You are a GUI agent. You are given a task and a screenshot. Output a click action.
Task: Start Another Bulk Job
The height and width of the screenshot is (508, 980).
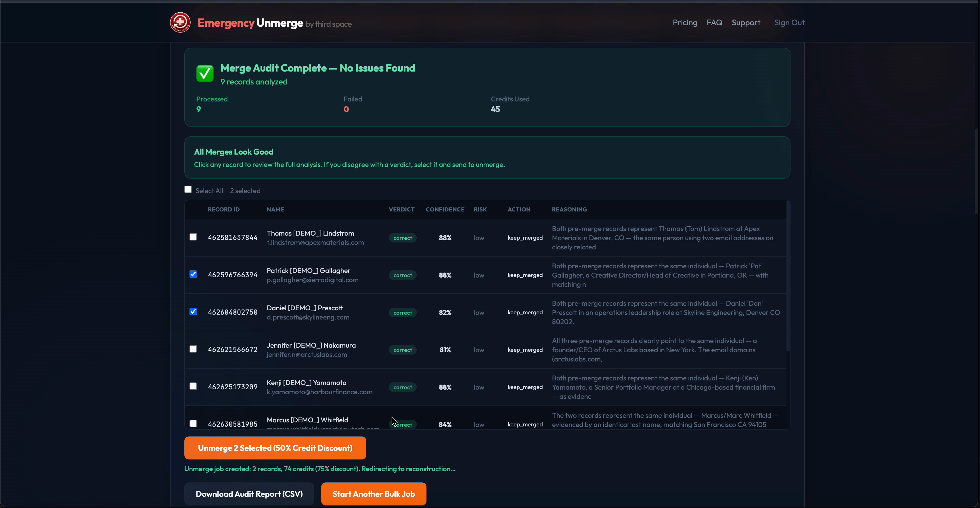tap(374, 494)
